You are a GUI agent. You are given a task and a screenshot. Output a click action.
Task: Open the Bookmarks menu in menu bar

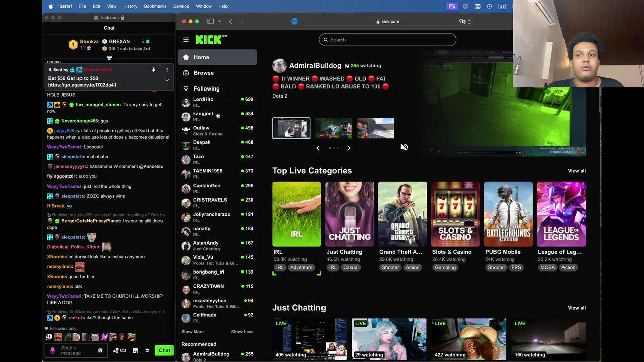155,6
